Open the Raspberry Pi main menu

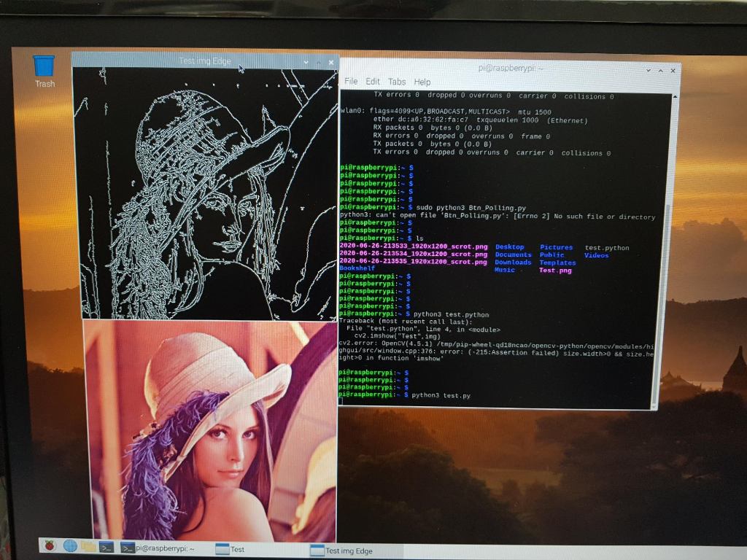click(x=50, y=545)
